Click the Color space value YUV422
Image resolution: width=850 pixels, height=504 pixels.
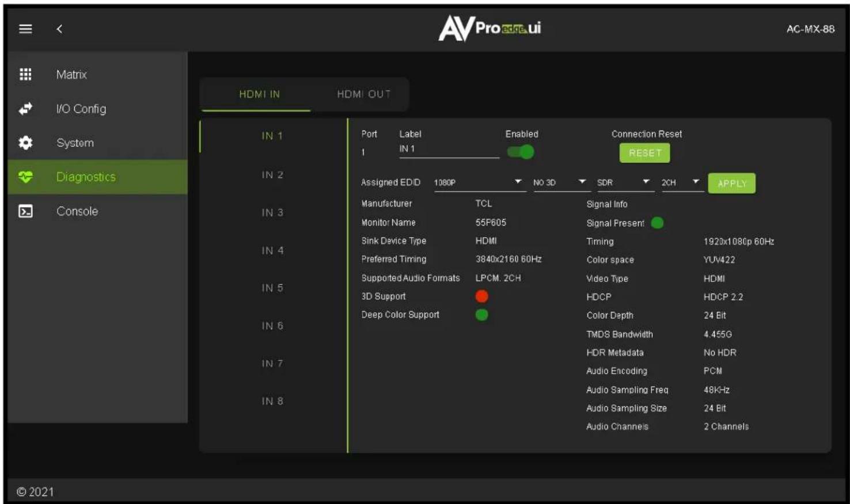pos(719,259)
